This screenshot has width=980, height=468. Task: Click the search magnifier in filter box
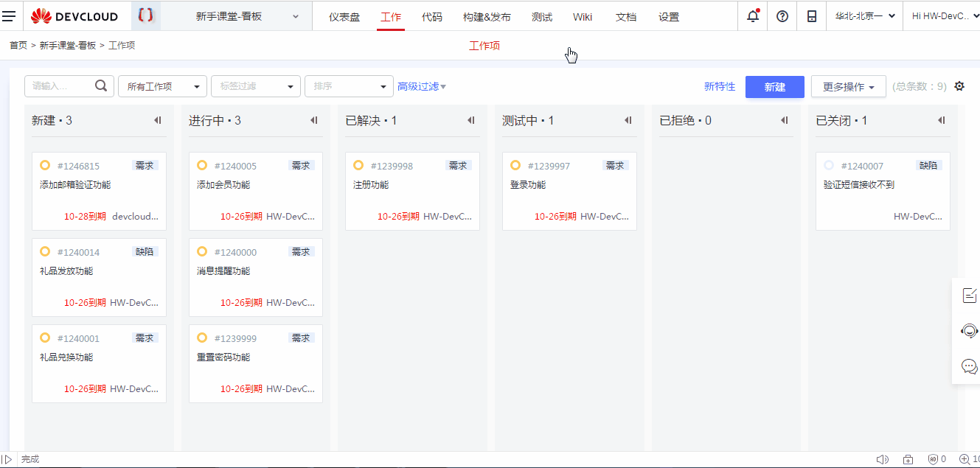(101, 85)
